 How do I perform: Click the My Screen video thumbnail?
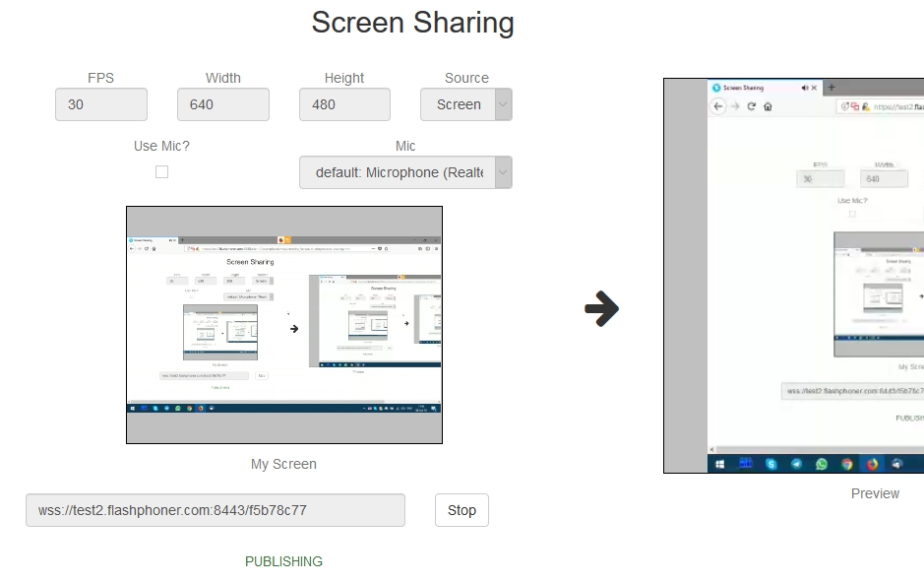[283, 325]
